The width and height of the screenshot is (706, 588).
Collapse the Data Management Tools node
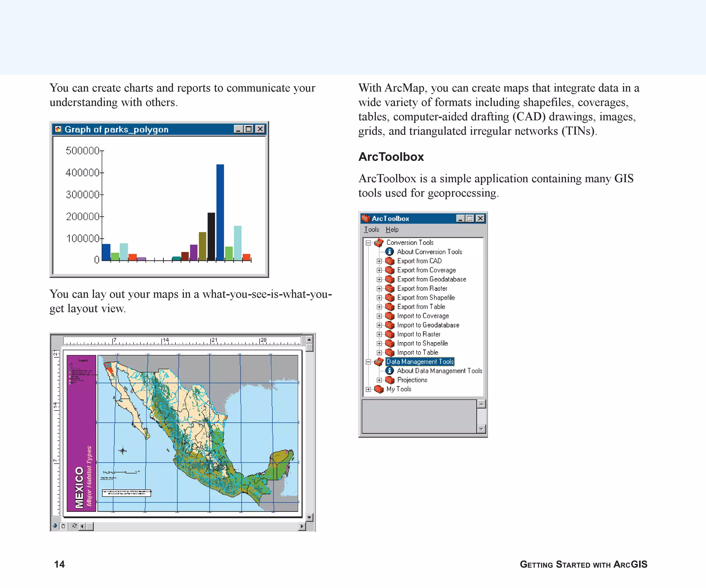click(x=368, y=362)
